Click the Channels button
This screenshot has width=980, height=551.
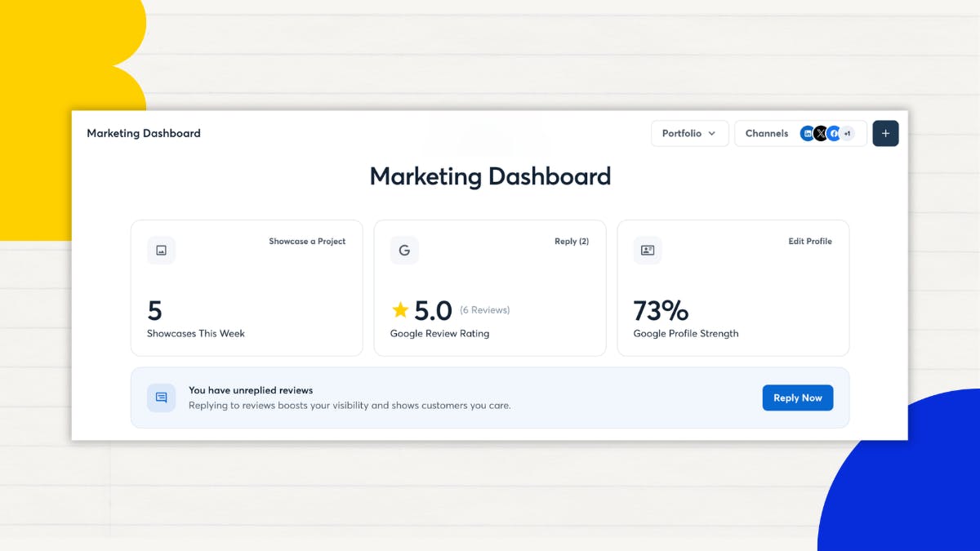click(x=800, y=133)
